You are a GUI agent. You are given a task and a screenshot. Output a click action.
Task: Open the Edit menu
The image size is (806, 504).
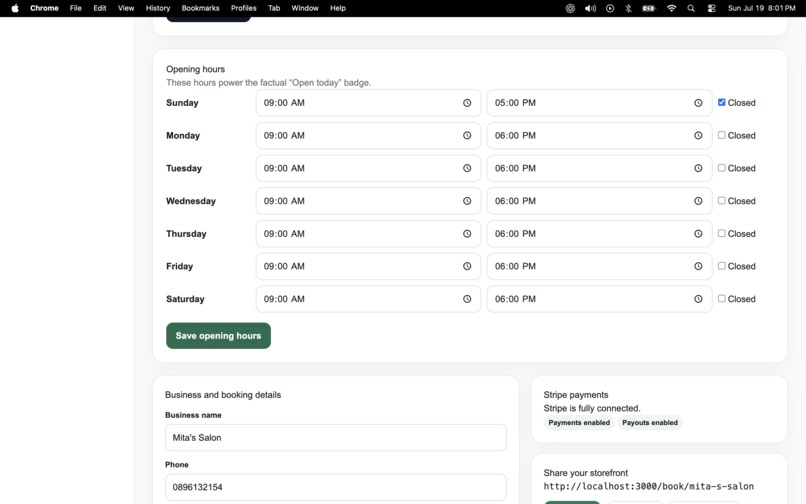(x=100, y=8)
